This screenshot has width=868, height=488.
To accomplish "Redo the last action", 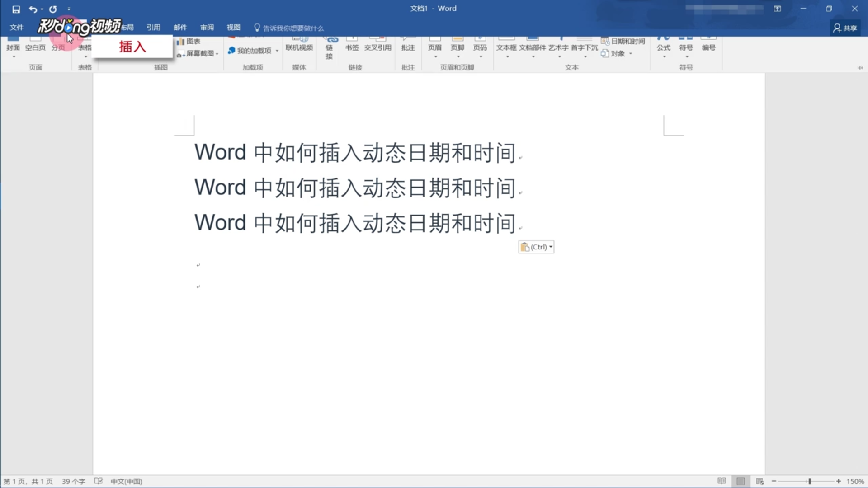I will (x=53, y=9).
